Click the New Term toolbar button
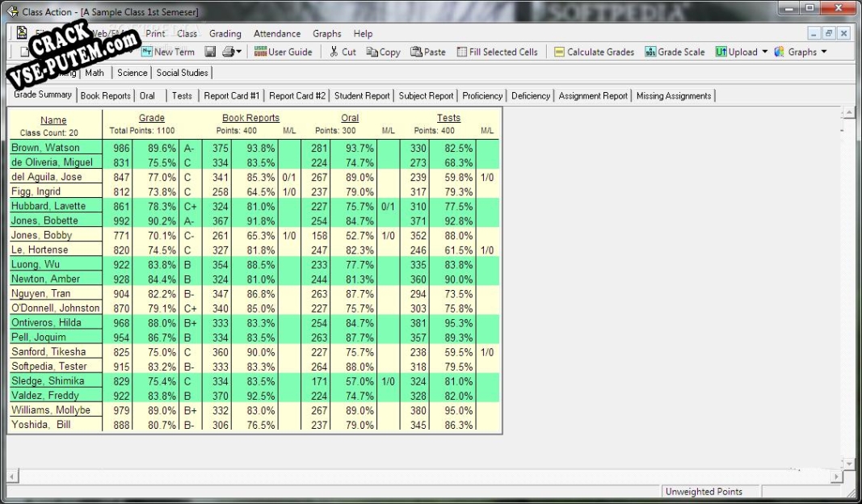The image size is (862, 504). [x=168, y=52]
